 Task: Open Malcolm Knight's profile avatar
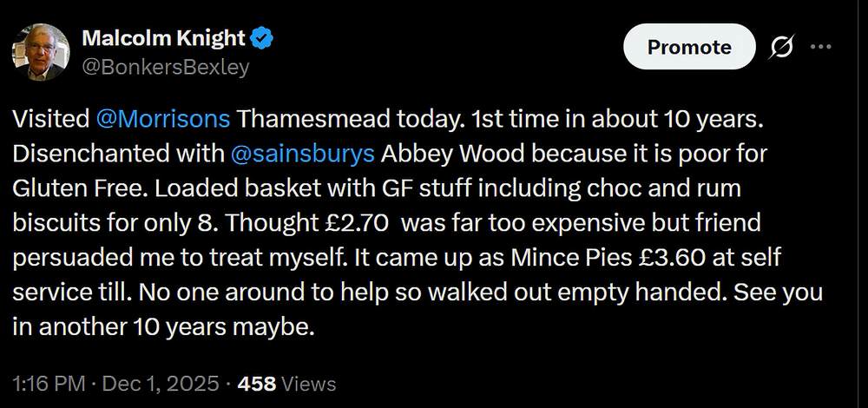coord(40,52)
